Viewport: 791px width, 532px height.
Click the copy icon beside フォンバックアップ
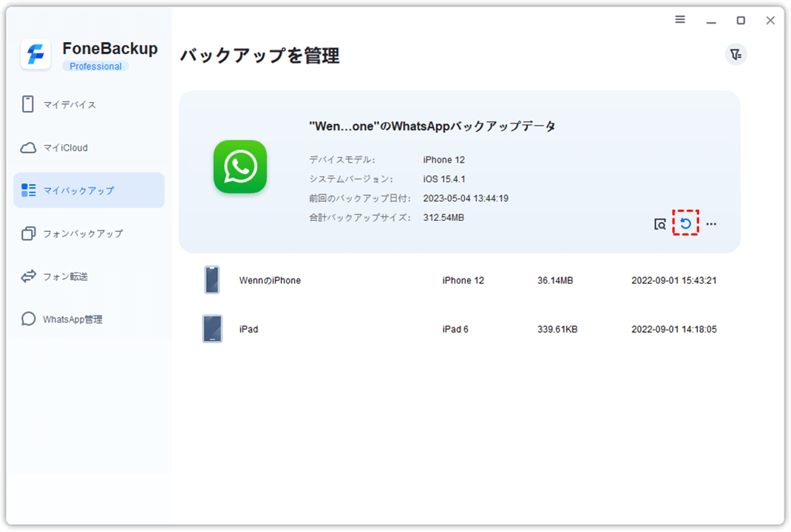tap(28, 233)
